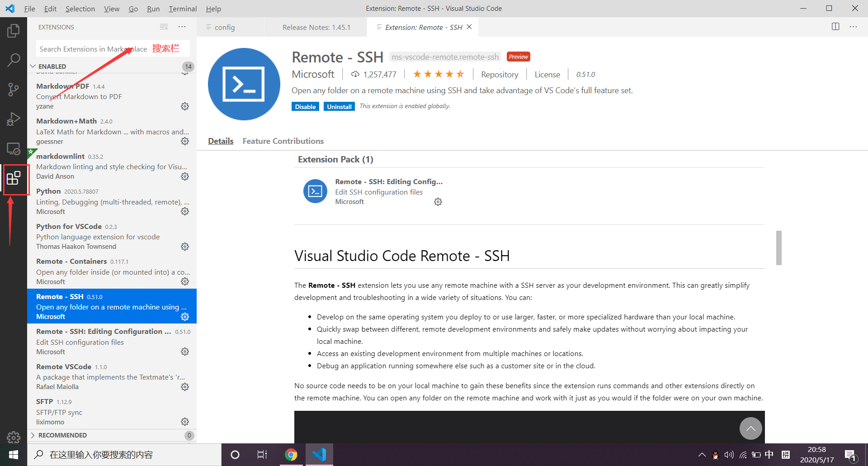Viewport: 868px width, 466px height.
Task: Open manage gear for Markdown PDF
Action: tap(185, 106)
